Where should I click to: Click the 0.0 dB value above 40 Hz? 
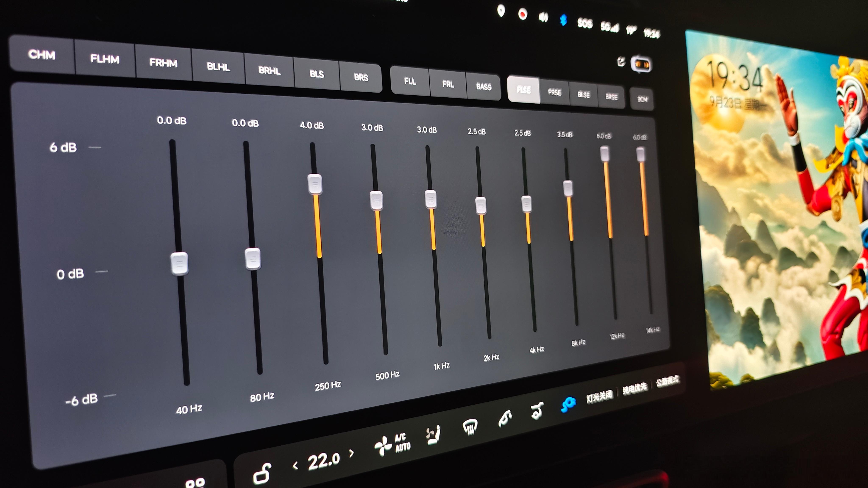point(171,120)
